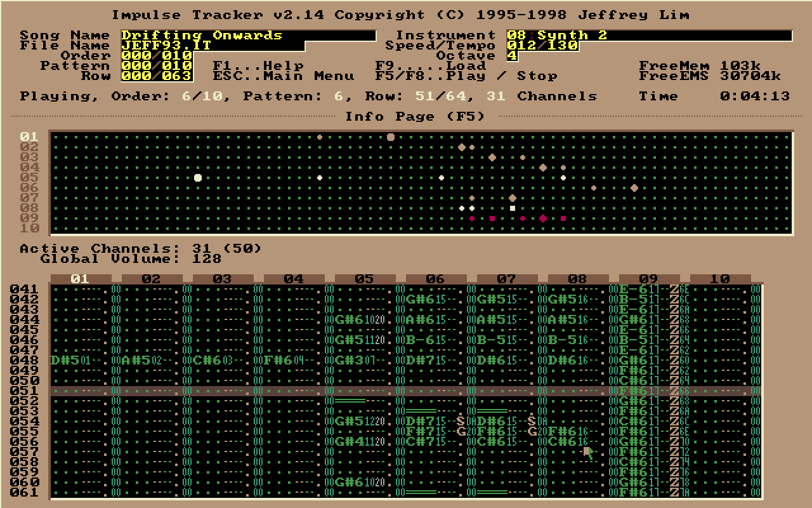Click row number 048 in the pattern view
Screen dimensions: 812x508
pyautogui.click(x=25, y=361)
